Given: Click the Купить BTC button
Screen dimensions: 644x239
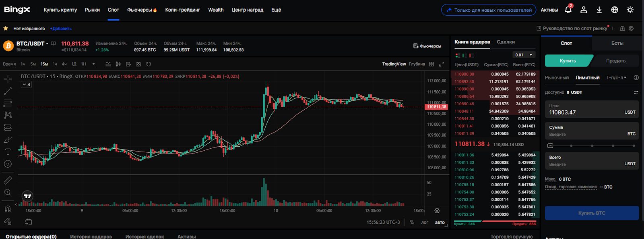Looking at the screenshot, I should (592, 213).
